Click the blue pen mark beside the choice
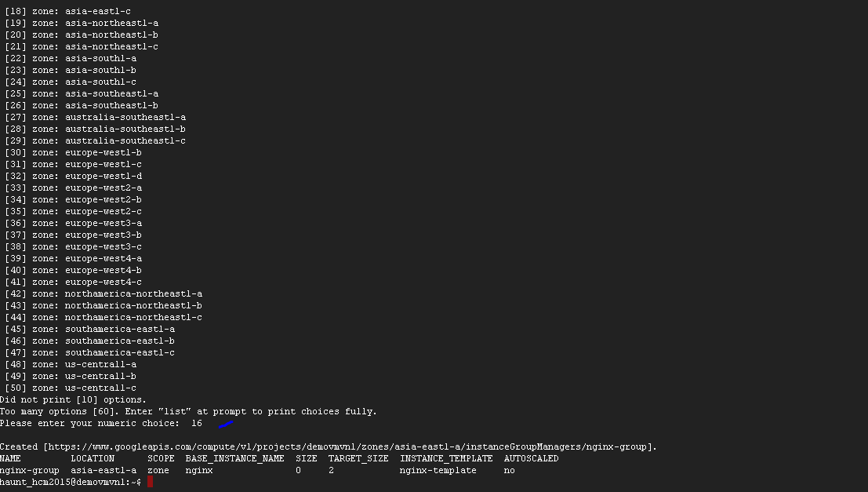868x492 pixels. tap(226, 424)
